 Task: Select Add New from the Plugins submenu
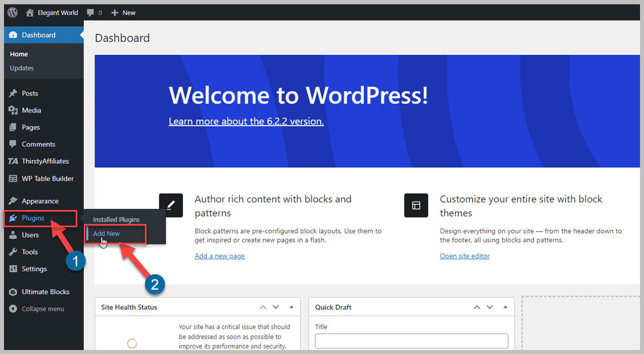pos(106,234)
